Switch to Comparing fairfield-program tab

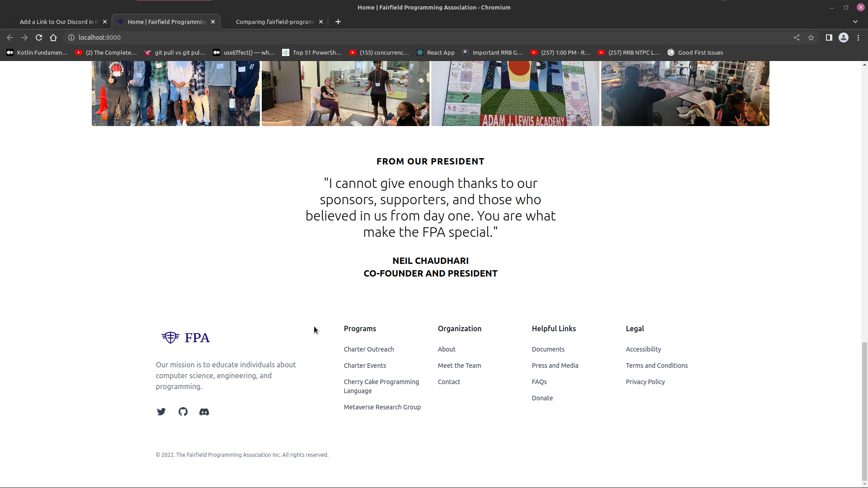pyautogui.click(x=274, y=22)
